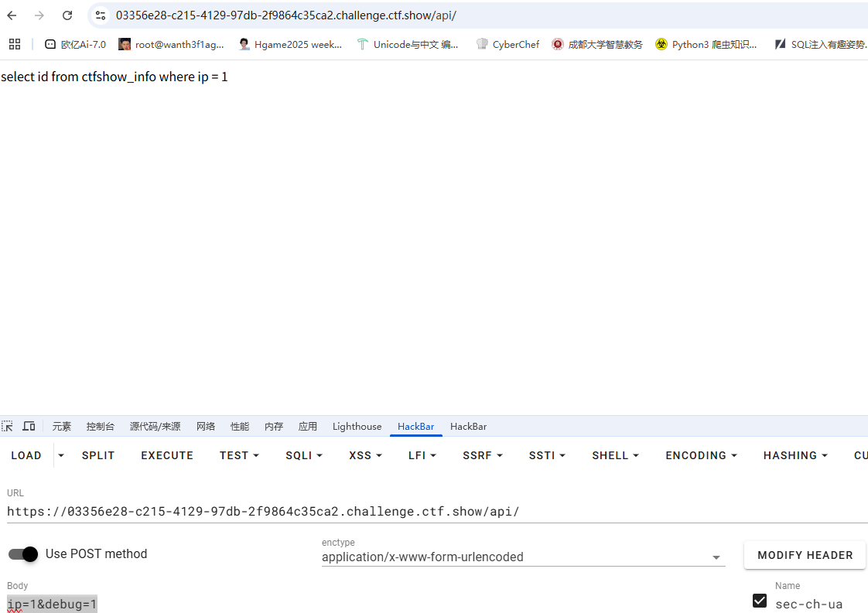Open the apps grid icon in bookmarks bar
Screen dimensions: 868x613
[15, 44]
